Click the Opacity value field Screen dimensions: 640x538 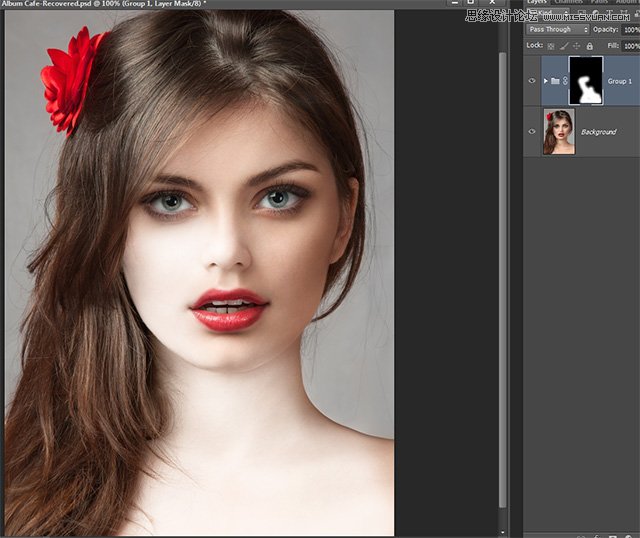click(631, 29)
